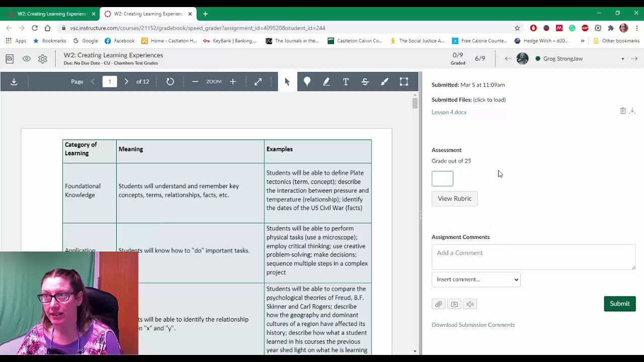644x362 pixels.
Task: Open the Lesson 4.docx submission file
Action: (449, 112)
